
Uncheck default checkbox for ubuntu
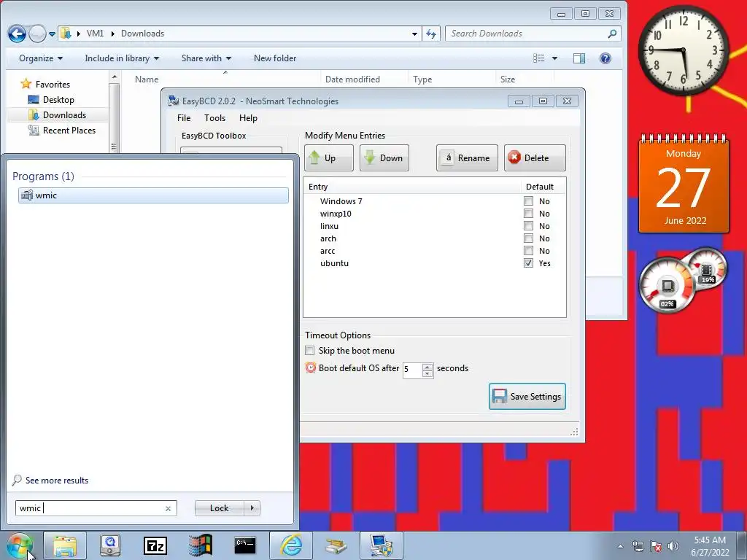pyautogui.click(x=528, y=262)
